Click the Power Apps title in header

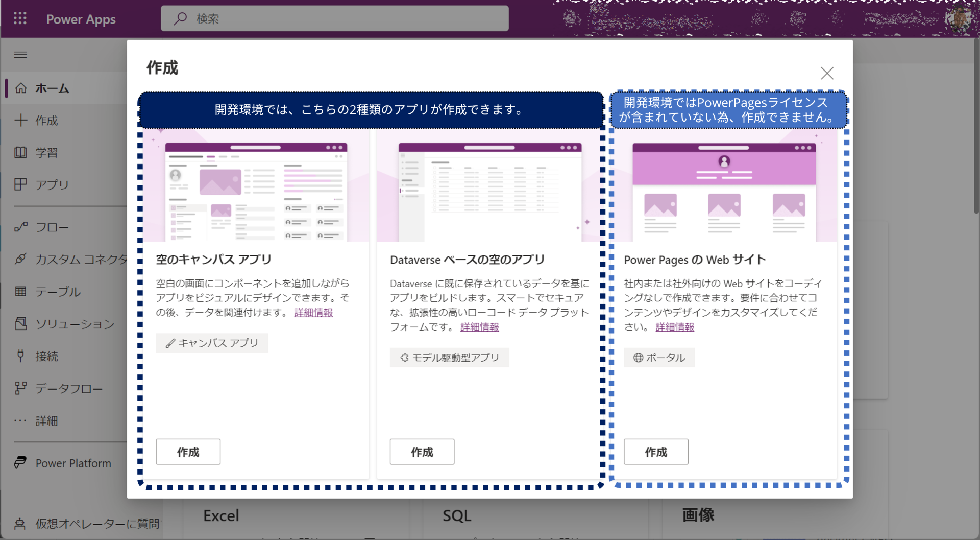(81, 19)
